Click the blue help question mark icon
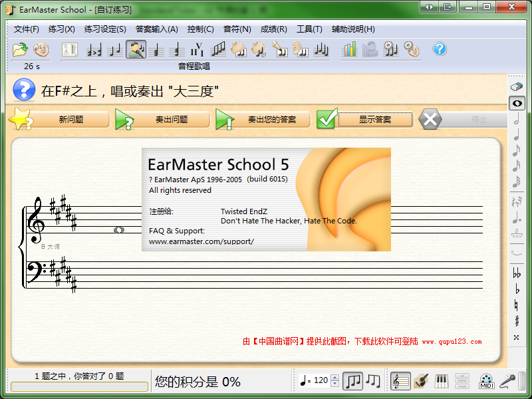This screenshot has width=532, height=399. 440,49
